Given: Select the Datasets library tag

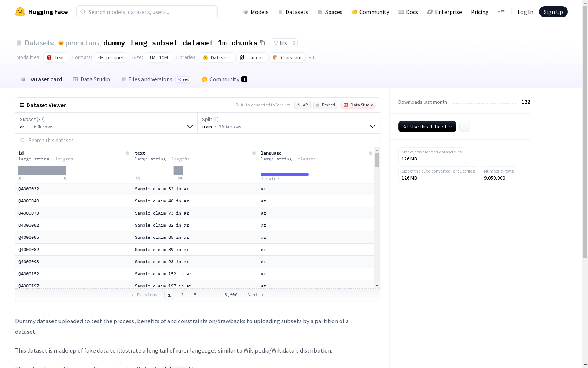Looking at the screenshot, I should 217,57.
